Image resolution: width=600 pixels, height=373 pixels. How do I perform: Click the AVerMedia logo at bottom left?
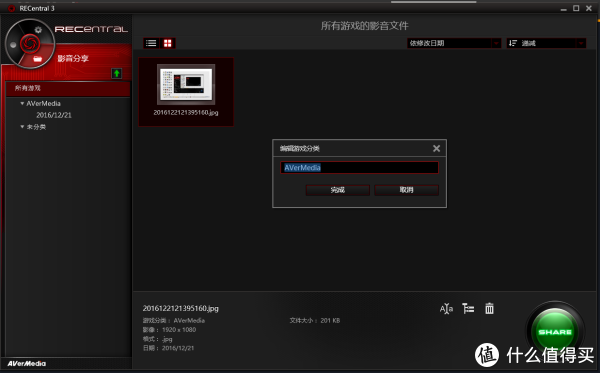(26, 363)
